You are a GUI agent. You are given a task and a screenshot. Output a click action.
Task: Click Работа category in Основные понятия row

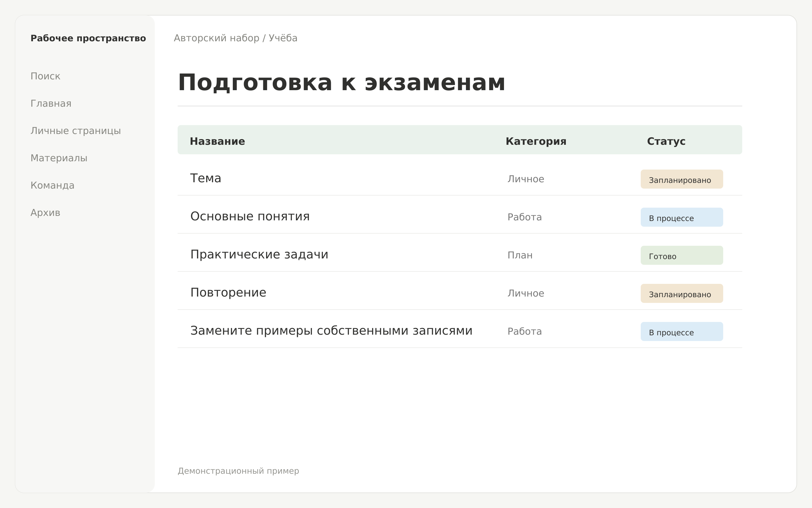coord(524,217)
